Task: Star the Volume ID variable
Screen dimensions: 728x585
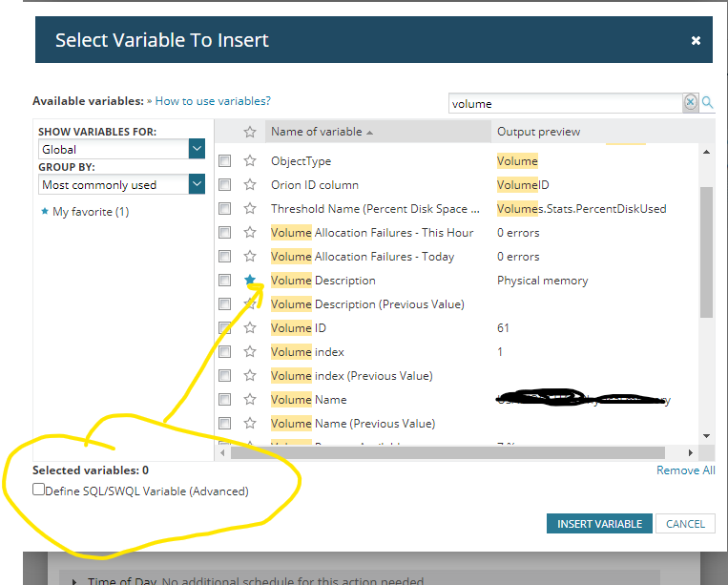Action: click(250, 327)
